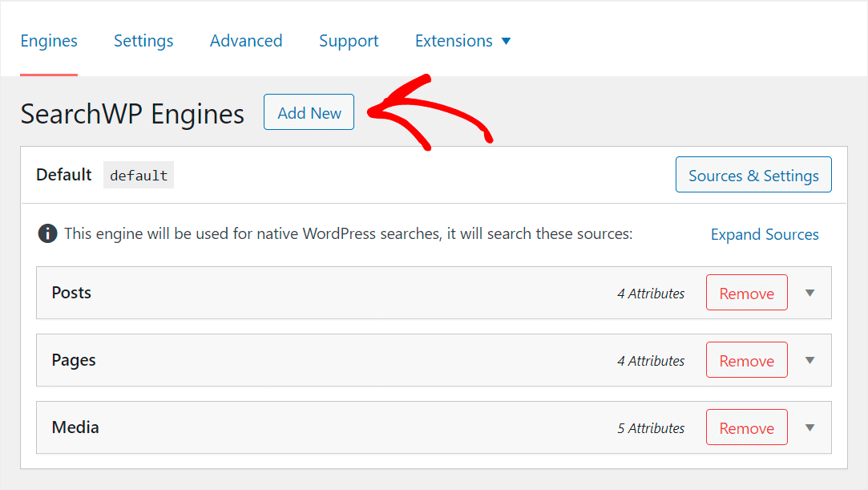Viewport: 868px width, 490px height.
Task: Switch to the Settings tab
Action: coord(143,41)
